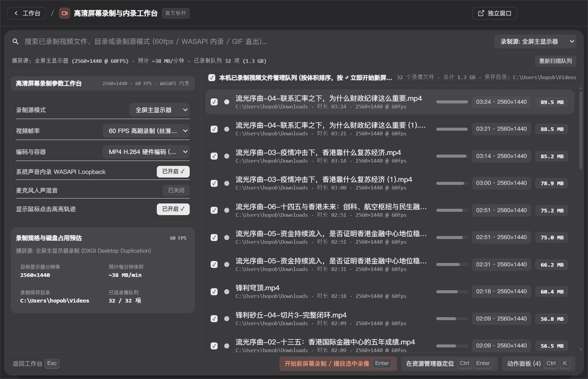588x379 pixels.
Task: Click the 官方标杆 badge
Action: [176, 13]
